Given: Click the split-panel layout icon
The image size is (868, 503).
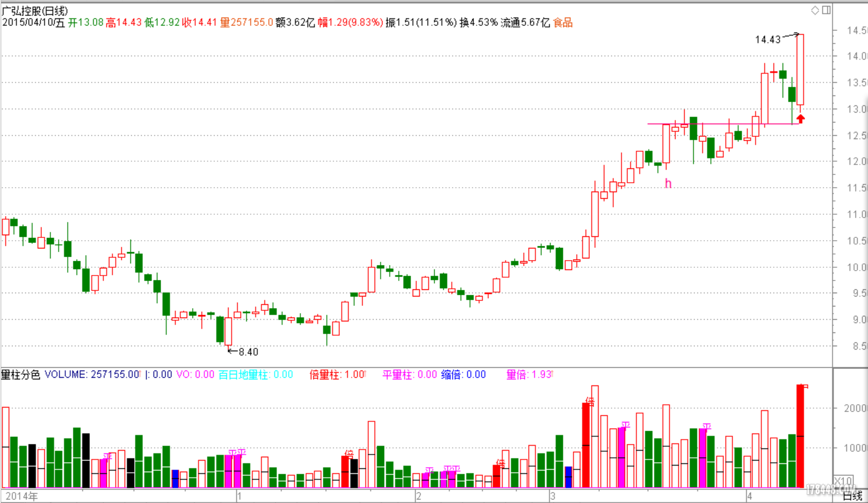Looking at the screenshot, I should (826, 10).
